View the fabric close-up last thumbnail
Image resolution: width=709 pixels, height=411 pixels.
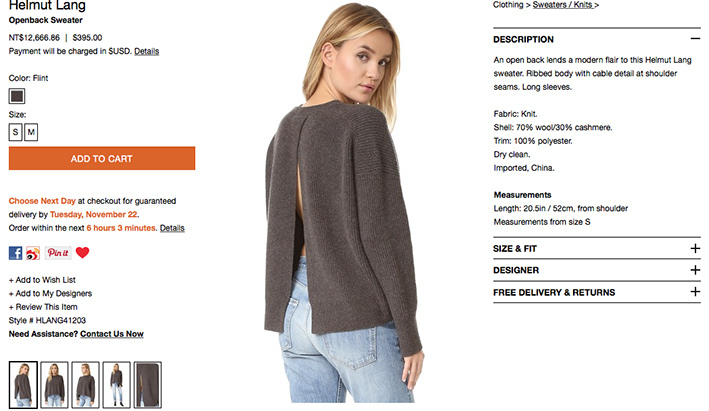pyautogui.click(x=147, y=385)
